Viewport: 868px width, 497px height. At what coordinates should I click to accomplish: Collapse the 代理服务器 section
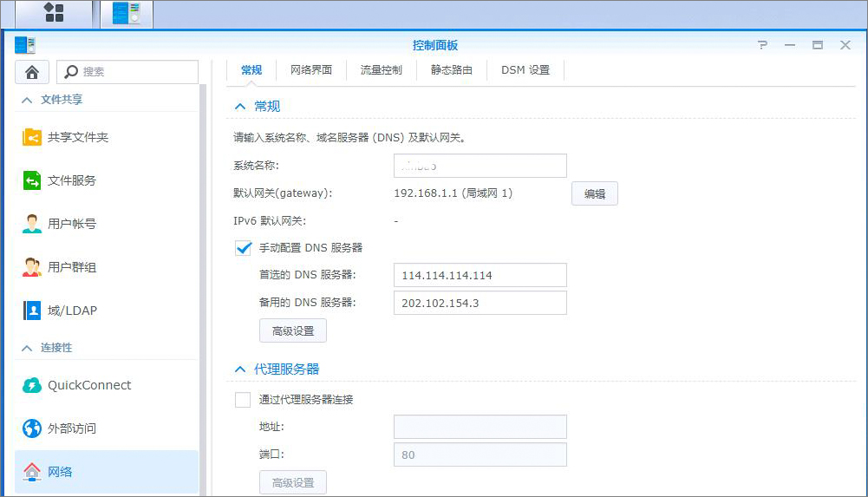pyautogui.click(x=240, y=369)
